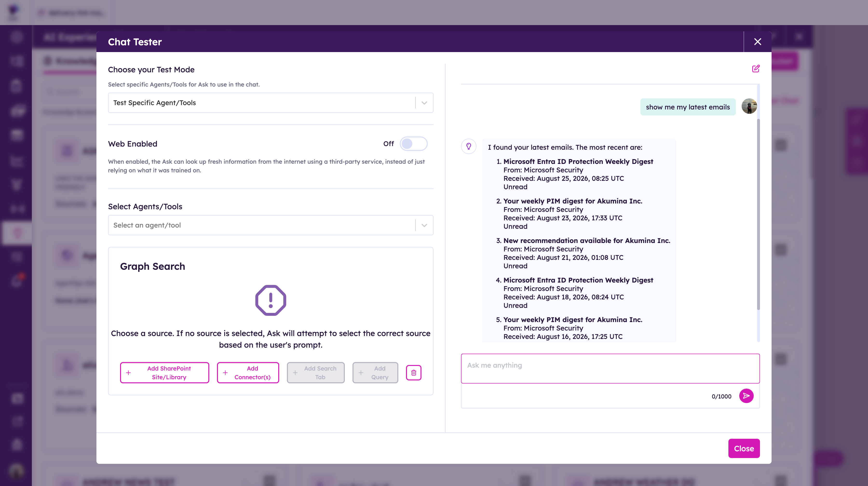Click Add SharePoint Site/Library button
Screen dimensions: 868x486
tap(164, 373)
